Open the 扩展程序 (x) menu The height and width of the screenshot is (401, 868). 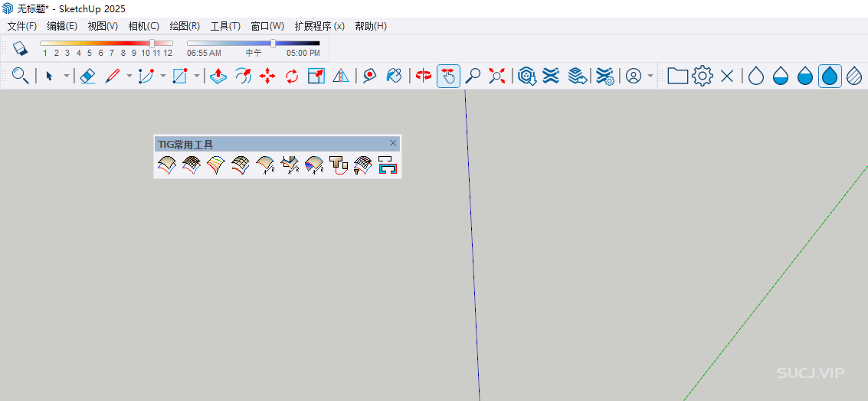[319, 26]
